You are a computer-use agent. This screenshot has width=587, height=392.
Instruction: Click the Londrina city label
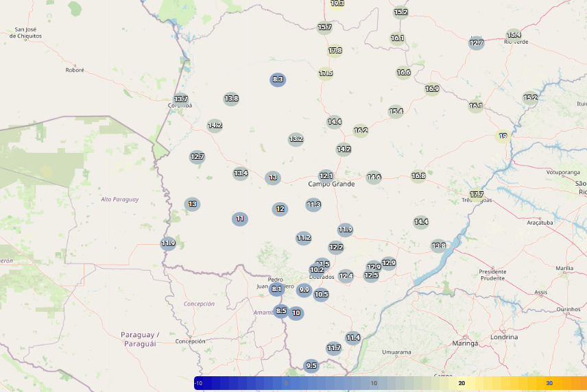pyautogui.click(x=504, y=337)
